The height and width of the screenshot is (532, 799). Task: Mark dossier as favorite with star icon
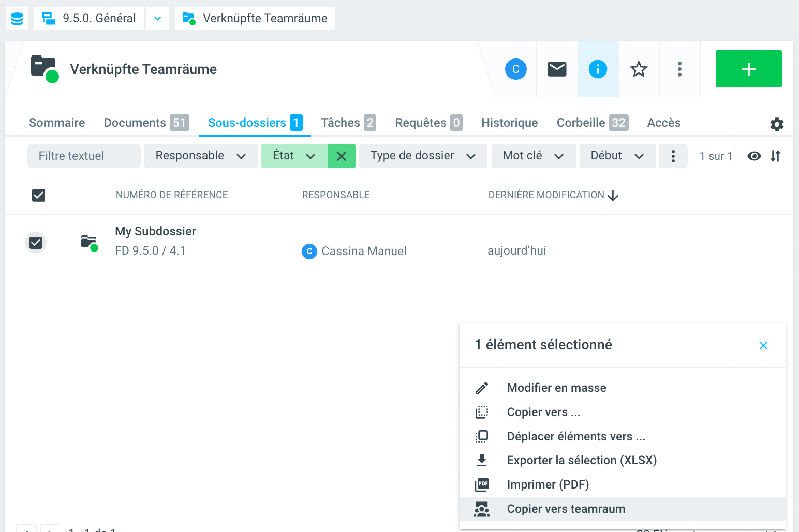tap(639, 69)
